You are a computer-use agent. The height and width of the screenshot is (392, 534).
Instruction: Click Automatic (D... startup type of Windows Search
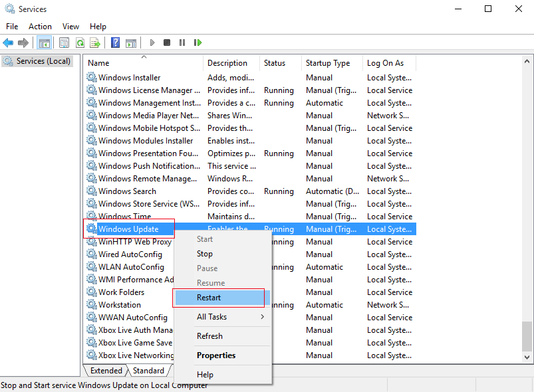click(x=333, y=191)
